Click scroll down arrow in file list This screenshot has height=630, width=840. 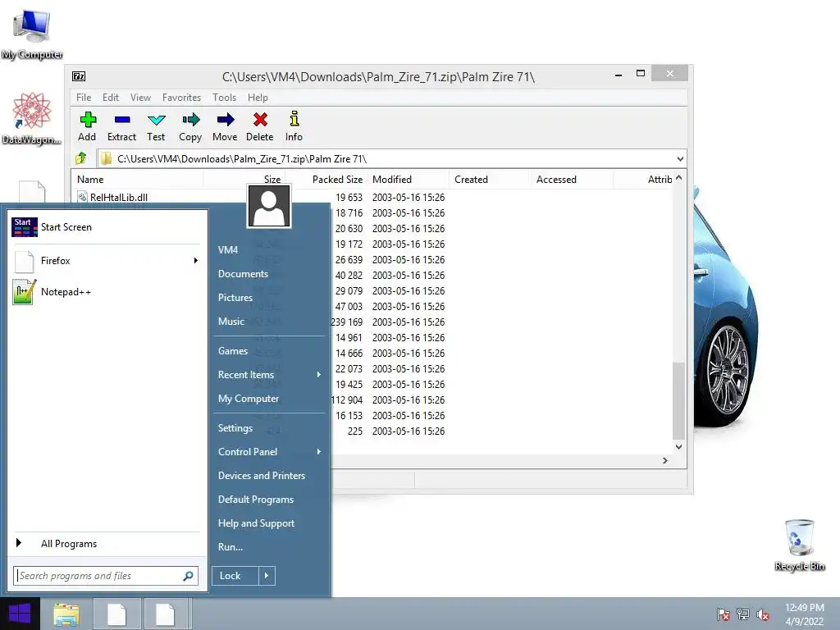click(x=678, y=447)
